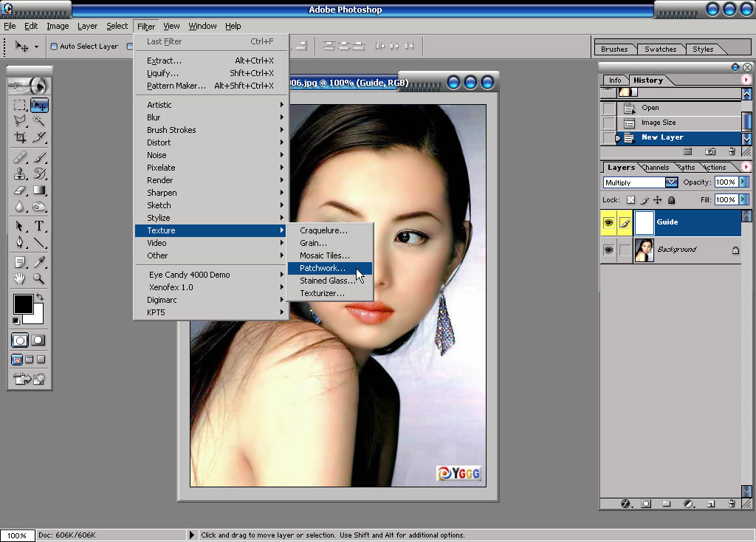The image size is (756, 542).
Task: Swap foreground and background colors
Action: click(40, 297)
